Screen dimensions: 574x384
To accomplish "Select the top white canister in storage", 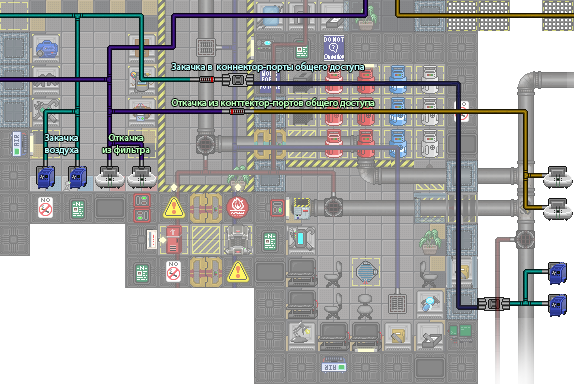I will [x=430, y=79].
